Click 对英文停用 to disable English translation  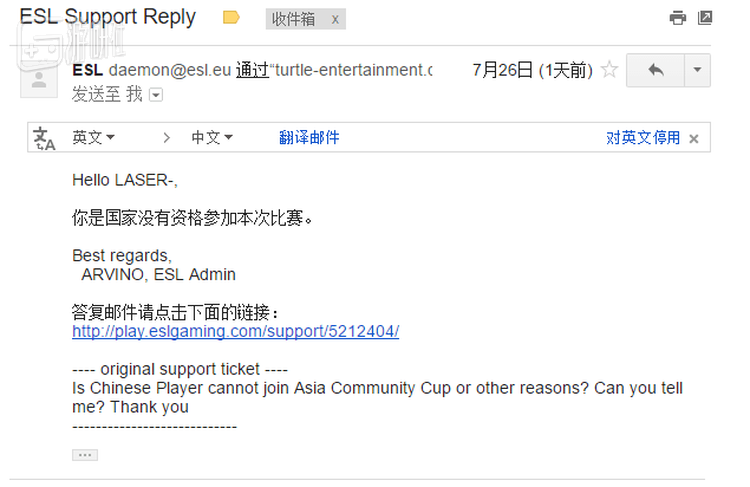[x=643, y=138]
